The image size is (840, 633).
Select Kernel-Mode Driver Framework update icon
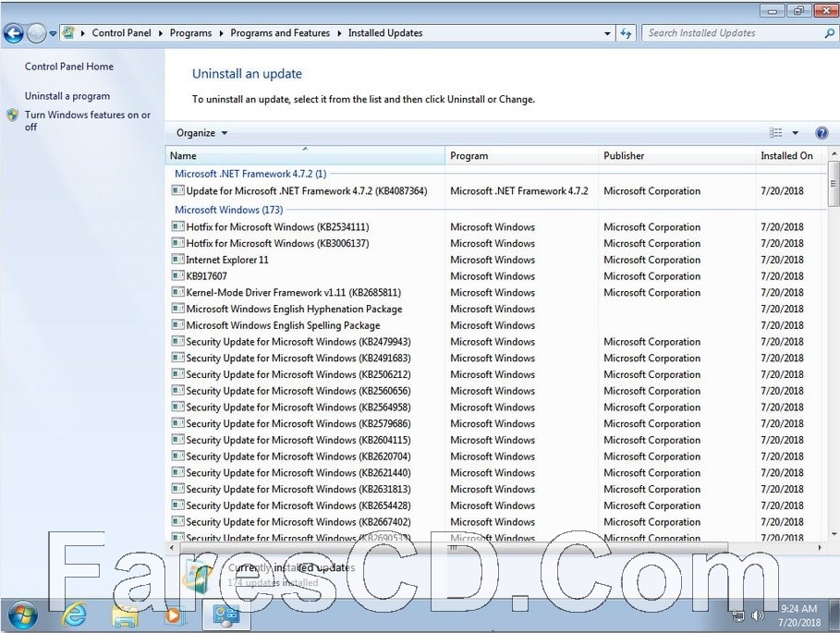coord(177,292)
